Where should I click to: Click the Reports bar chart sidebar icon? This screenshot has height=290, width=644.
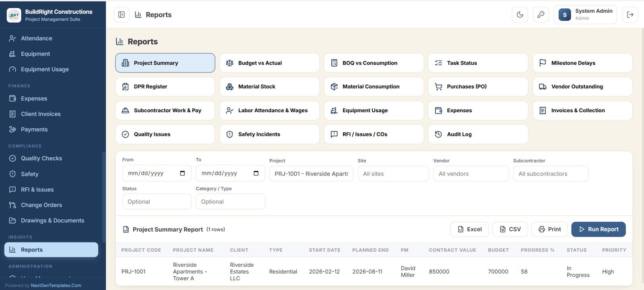coord(12,250)
